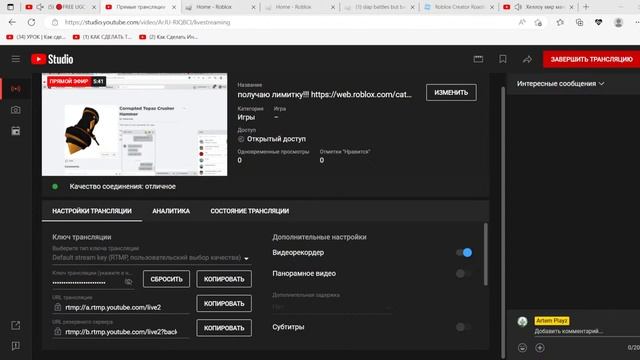Click the bookmark marker icon in the header

503,59
